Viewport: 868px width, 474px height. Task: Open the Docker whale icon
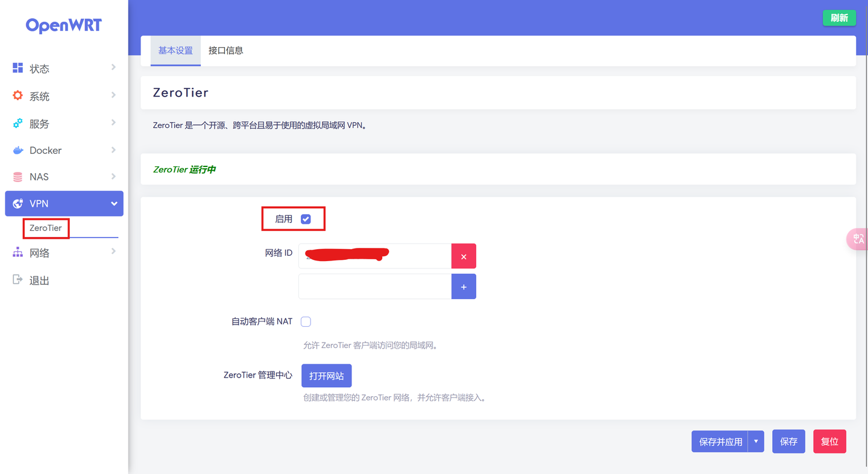pyautogui.click(x=17, y=150)
